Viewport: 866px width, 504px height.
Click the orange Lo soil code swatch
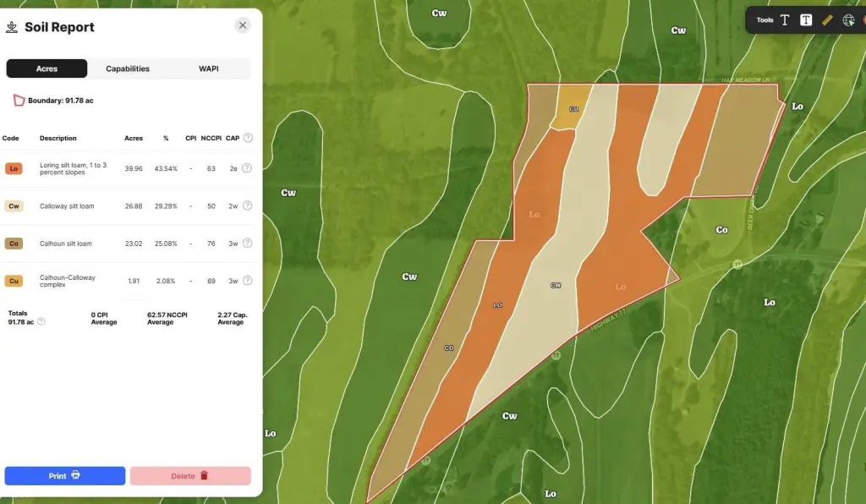pos(14,168)
